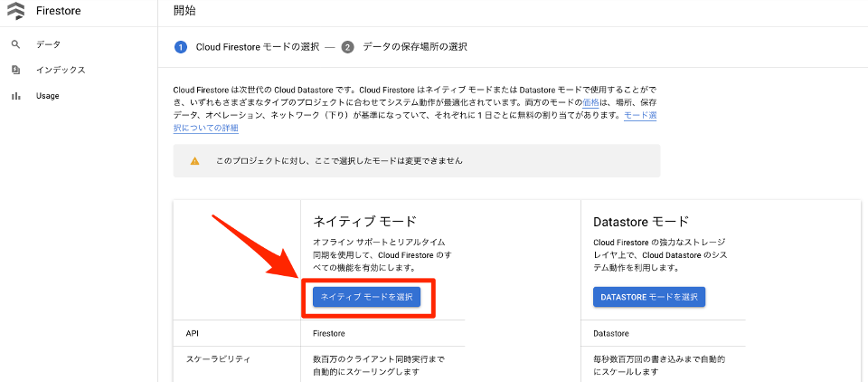Open the 価格 pricing link
Image resolution: width=868 pixels, height=382 pixels.
(x=590, y=102)
